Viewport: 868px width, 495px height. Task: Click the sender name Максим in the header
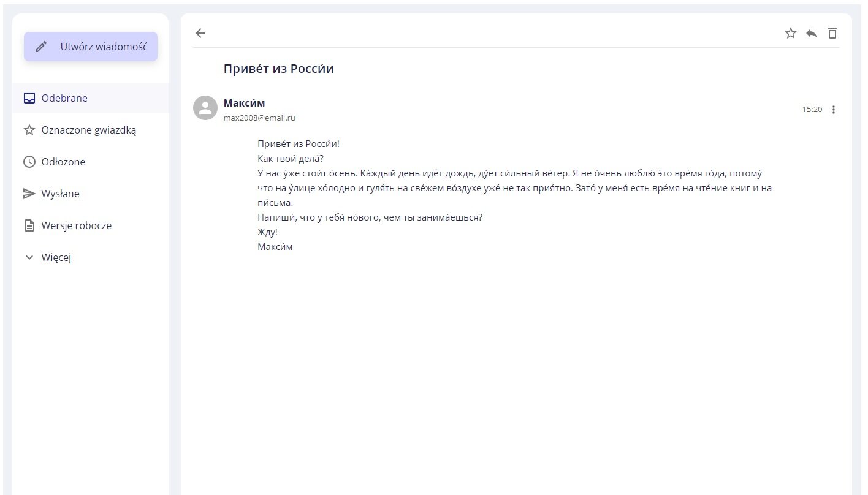pyautogui.click(x=244, y=103)
